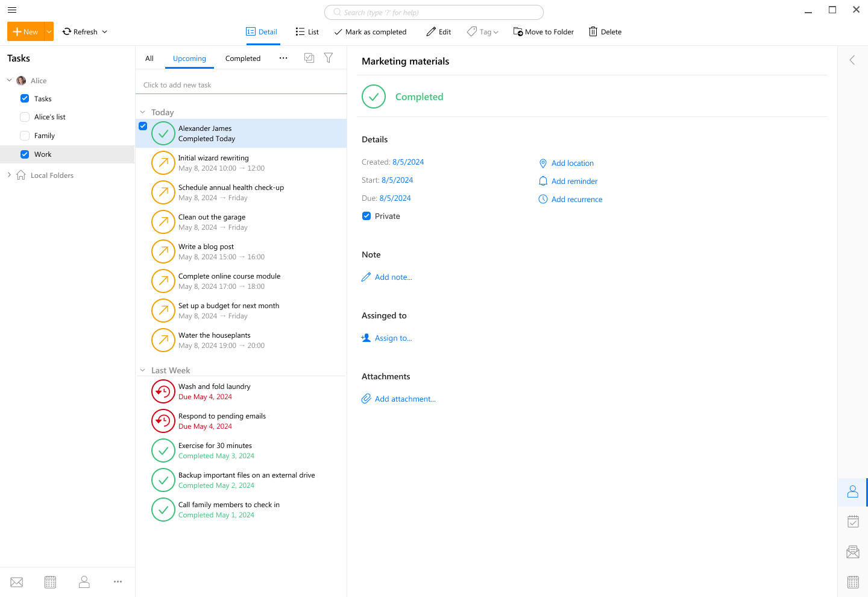
Task: Open the Mail icon in bottom-left navigation
Action: point(17,582)
